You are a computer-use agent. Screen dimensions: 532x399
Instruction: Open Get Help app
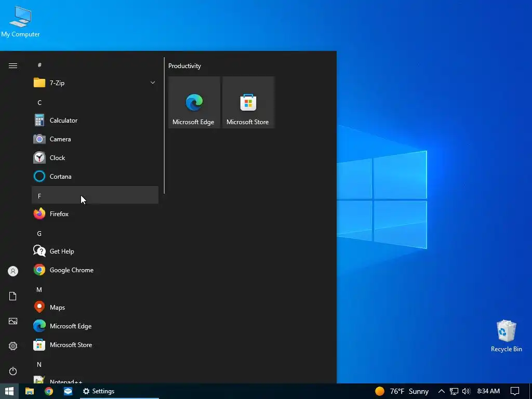tap(95, 251)
